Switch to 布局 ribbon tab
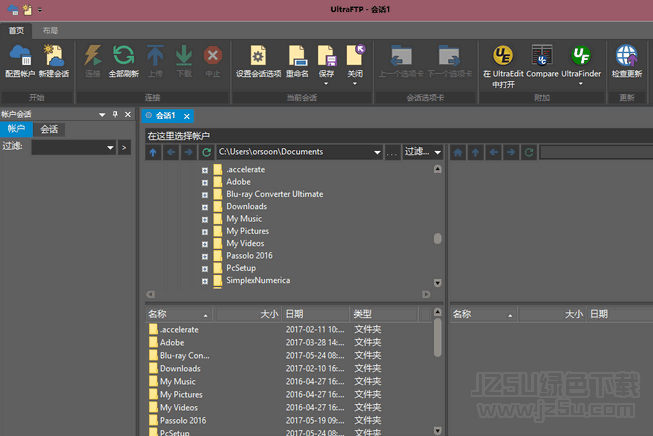The height and width of the screenshot is (436, 653). (50, 30)
